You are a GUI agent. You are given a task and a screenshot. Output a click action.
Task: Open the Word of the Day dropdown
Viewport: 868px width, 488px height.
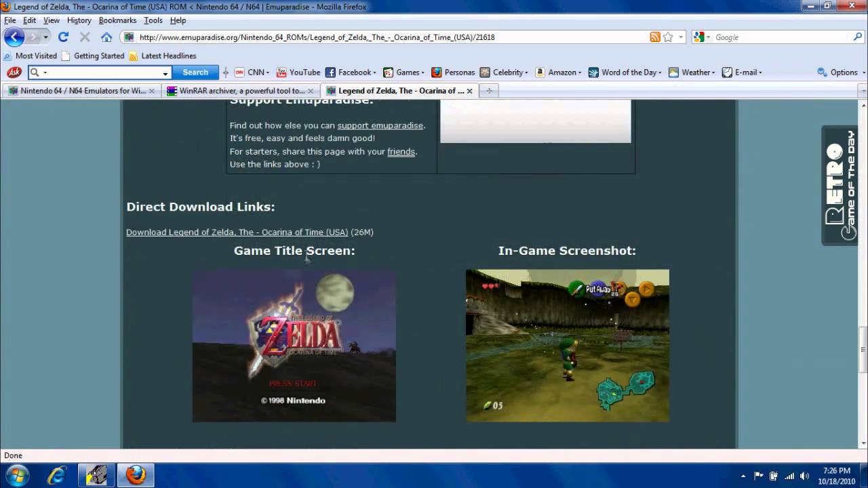pyautogui.click(x=660, y=73)
